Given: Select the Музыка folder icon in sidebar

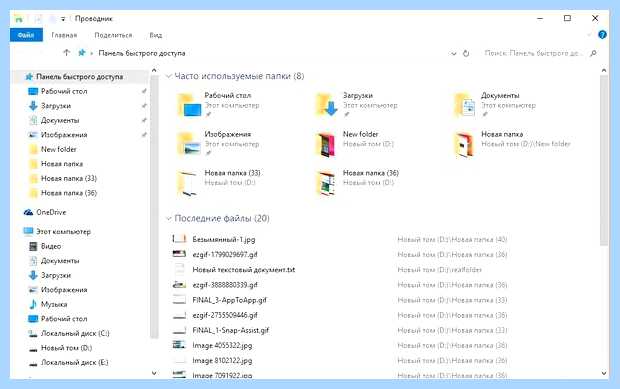Looking at the screenshot, I should pos(33,304).
